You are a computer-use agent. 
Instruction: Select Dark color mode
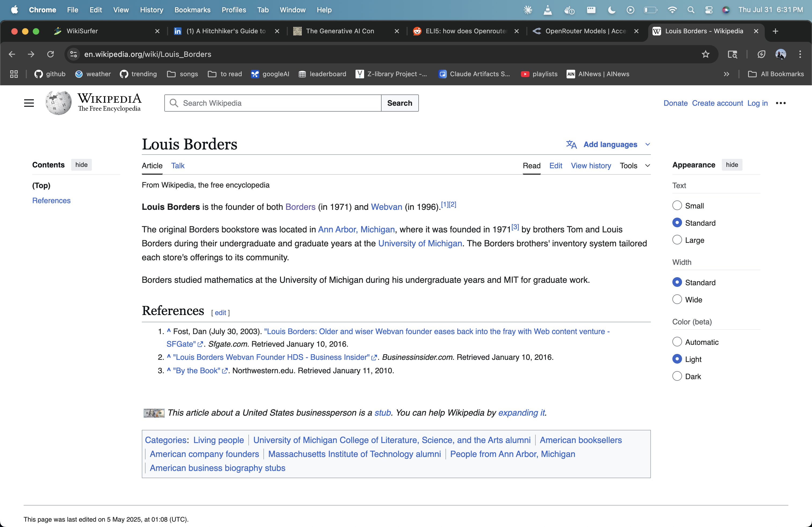(x=677, y=376)
